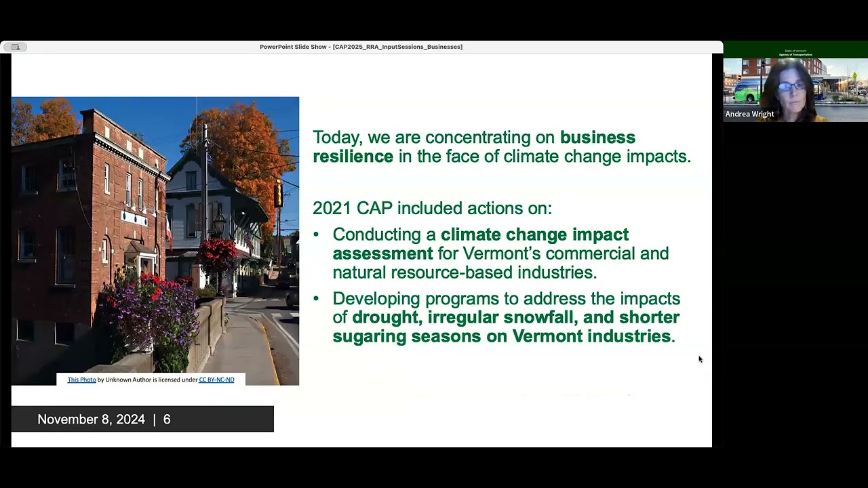The width and height of the screenshot is (868, 488).
Task: Select Andrea Wright's video thumbnail
Action: 795,81
